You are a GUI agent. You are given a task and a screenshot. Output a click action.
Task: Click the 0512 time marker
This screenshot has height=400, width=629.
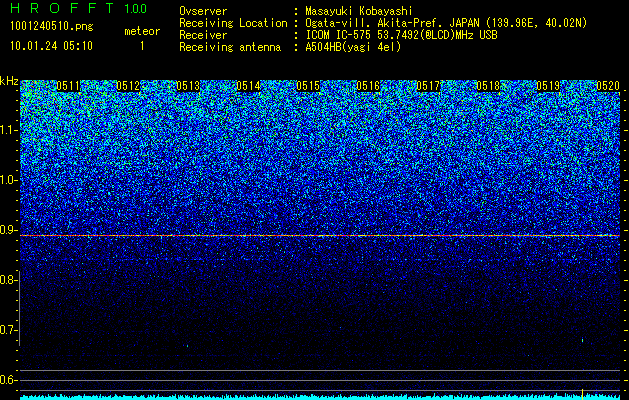pos(128,86)
